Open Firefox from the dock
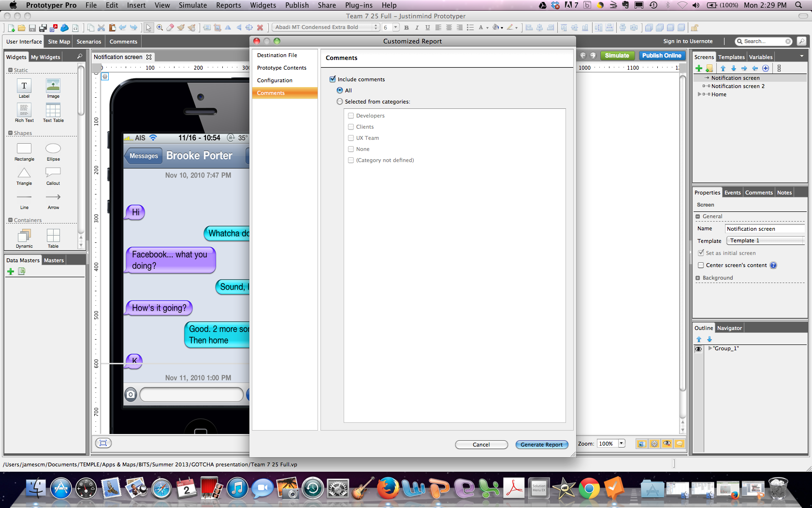 pyautogui.click(x=388, y=489)
